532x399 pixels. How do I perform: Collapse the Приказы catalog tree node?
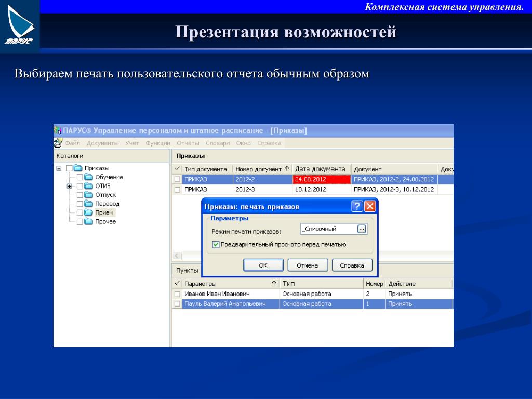pyautogui.click(x=59, y=168)
